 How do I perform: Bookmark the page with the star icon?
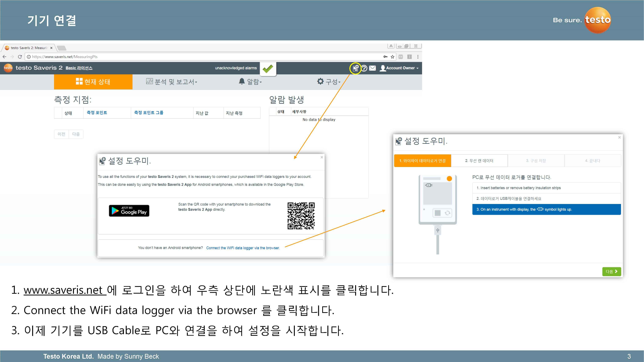tap(392, 57)
